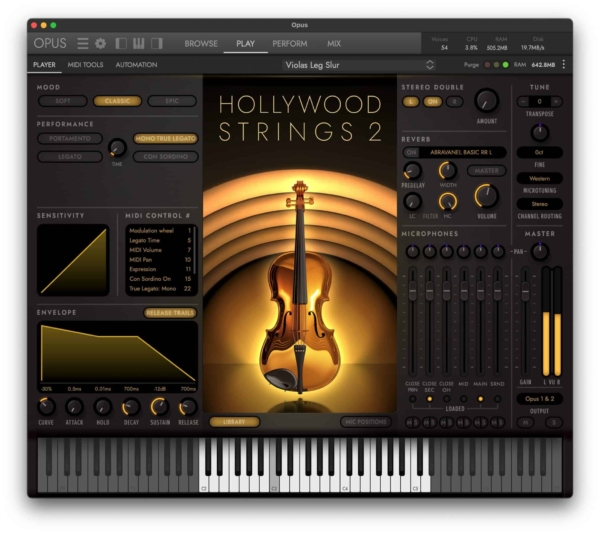
Task: Switch to the Browse tab
Action: coord(201,44)
